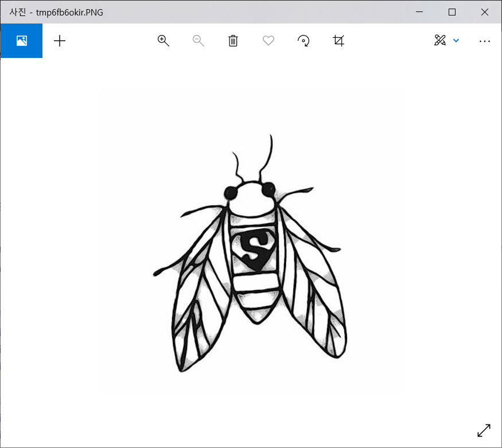This screenshot has height=448, width=502.
Task: Favorite the photo with the heart icon
Action: coord(268,41)
